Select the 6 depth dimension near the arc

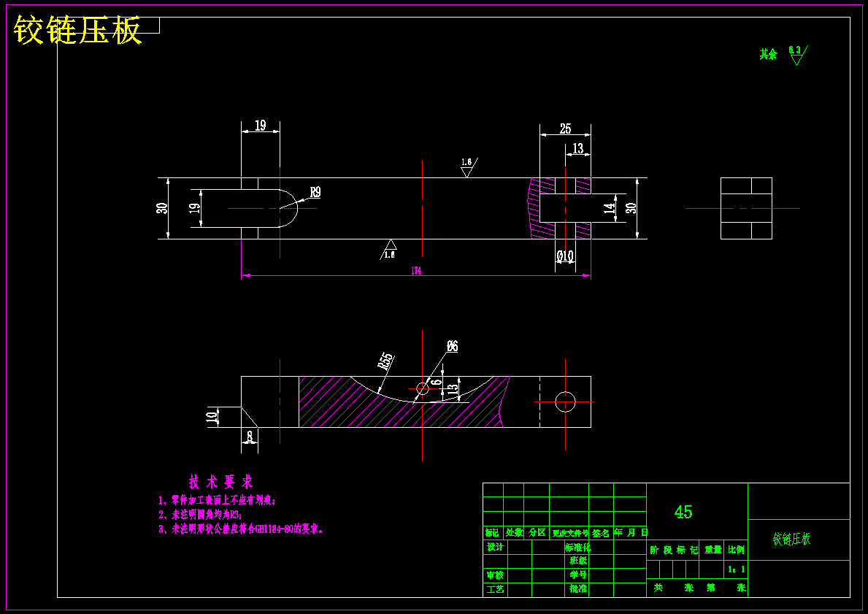point(437,382)
